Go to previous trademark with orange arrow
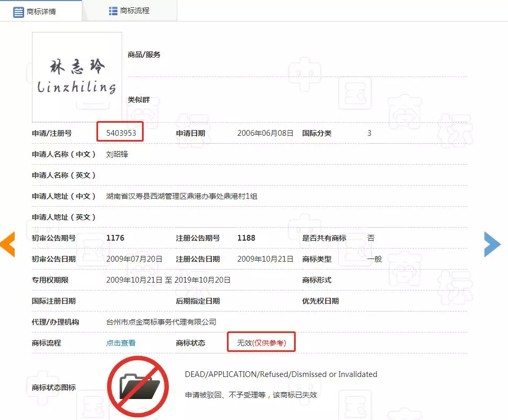 (7, 244)
